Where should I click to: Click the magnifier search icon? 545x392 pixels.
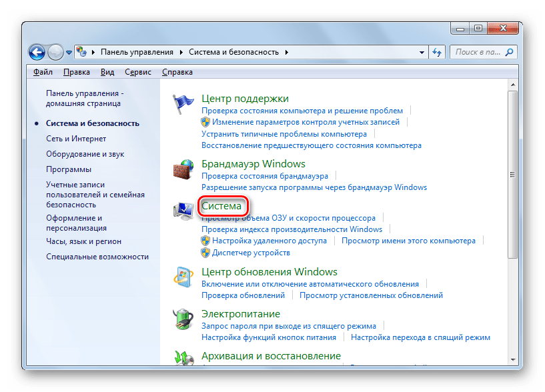[x=510, y=52]
